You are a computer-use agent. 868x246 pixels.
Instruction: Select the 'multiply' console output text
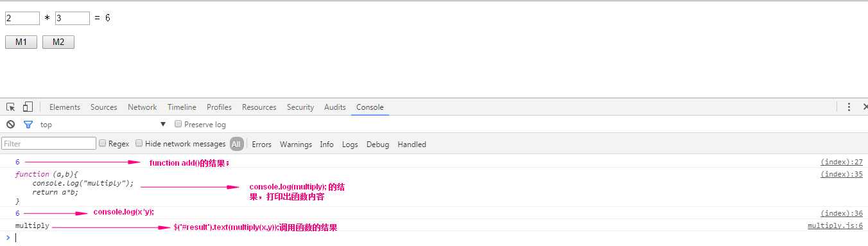[32, 226]
